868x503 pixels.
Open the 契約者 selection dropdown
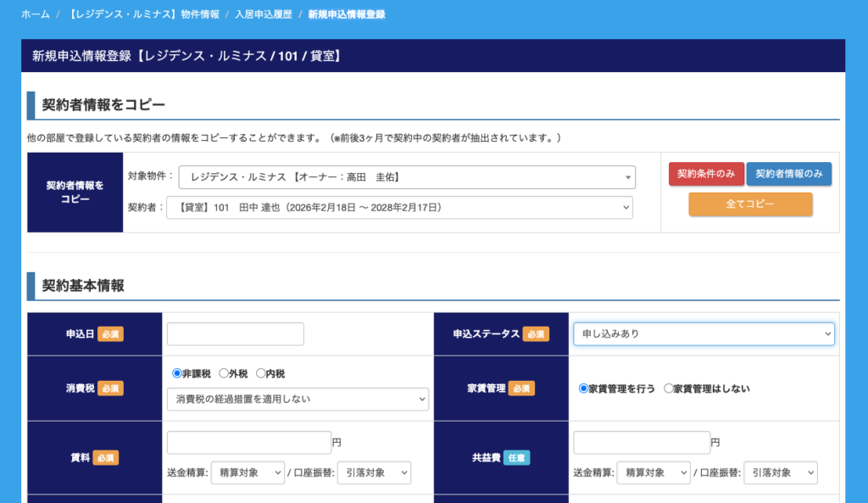[399, 207]
